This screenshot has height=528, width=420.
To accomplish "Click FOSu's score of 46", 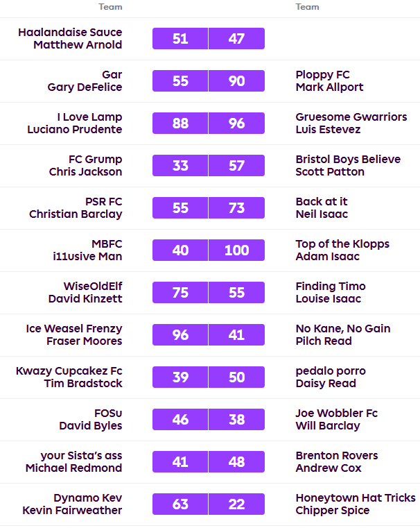I will tap(180, 419).
